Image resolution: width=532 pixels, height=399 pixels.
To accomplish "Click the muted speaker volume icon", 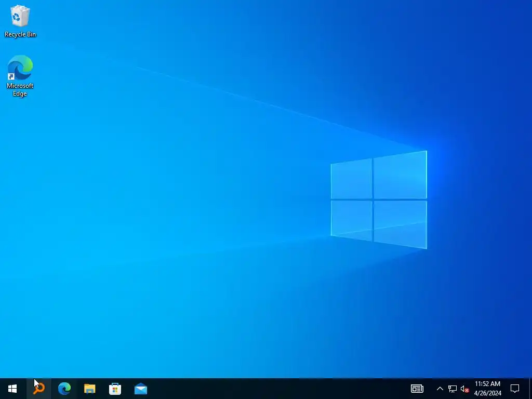I will 464,389.
